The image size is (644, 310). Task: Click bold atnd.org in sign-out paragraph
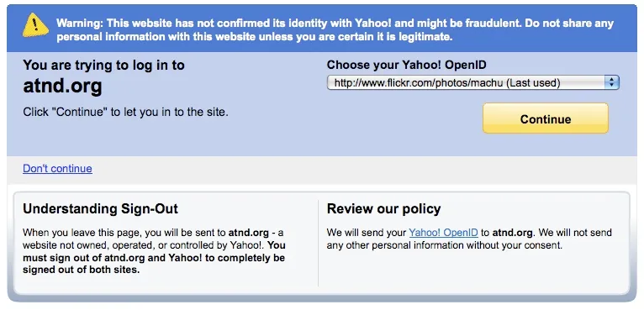pyautogui.click(x=248, y=233)
